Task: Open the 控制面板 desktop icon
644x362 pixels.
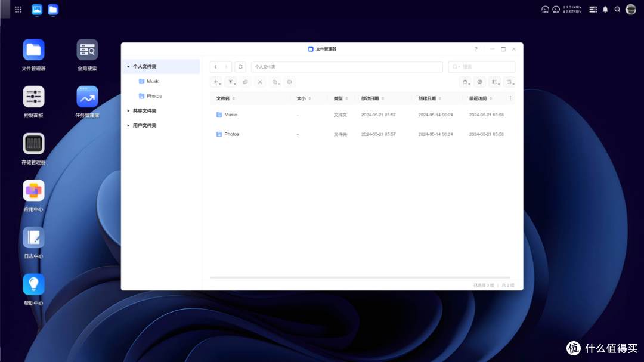Action: point(33,97)
